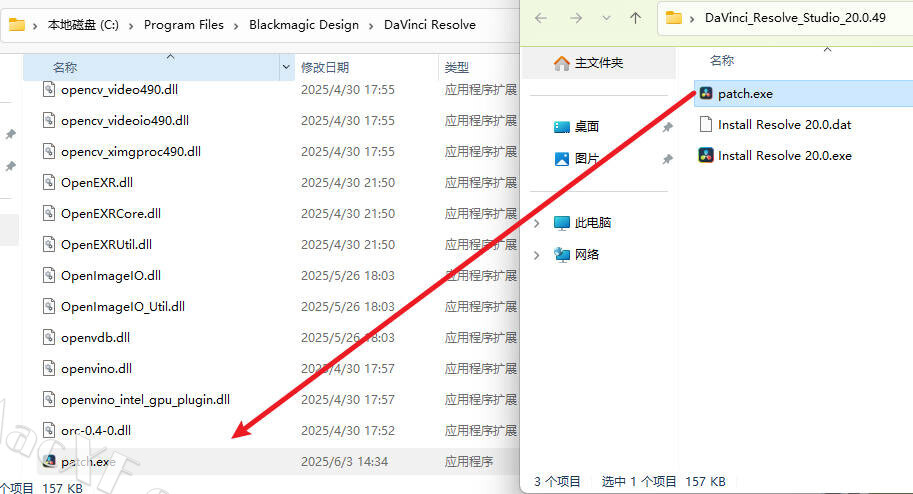Expand chevron after 本地磁盘 (C:) breadcrumb
Screen dimensions: 913x494
pyautogui.click(x=131, y=26)
